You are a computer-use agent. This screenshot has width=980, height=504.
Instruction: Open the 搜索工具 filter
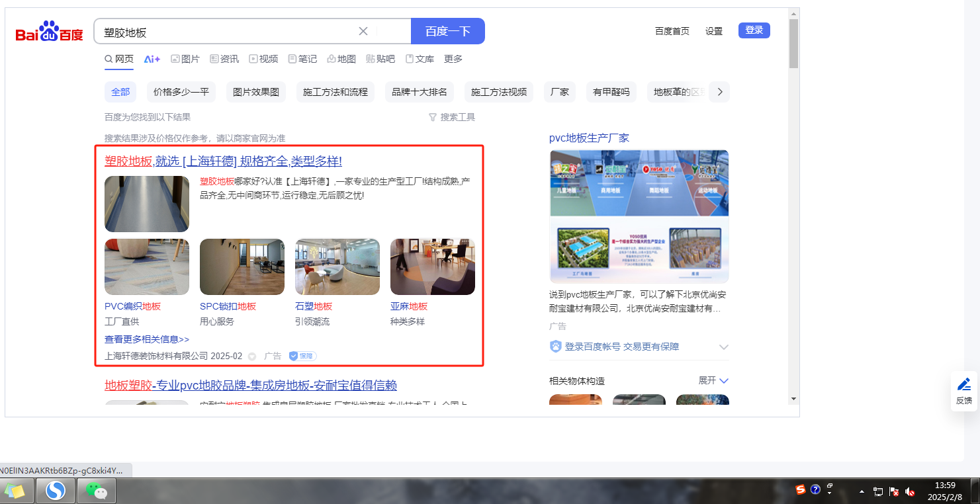tap(452, 117)
